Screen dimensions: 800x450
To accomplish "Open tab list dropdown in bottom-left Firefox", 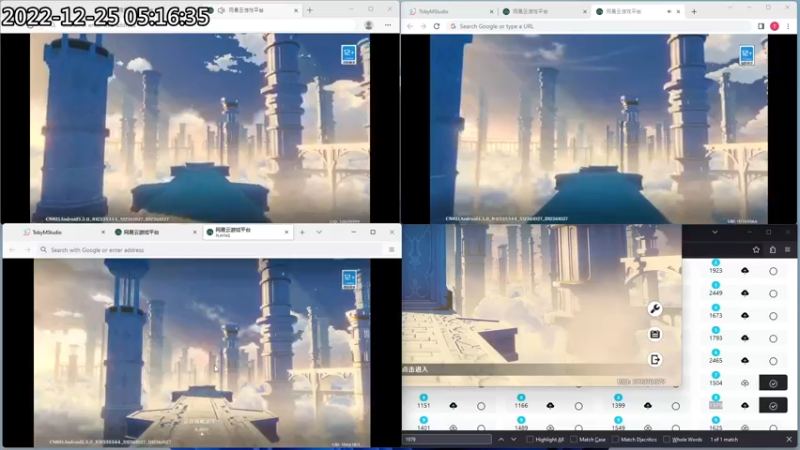I will click(x=319, y=232).
